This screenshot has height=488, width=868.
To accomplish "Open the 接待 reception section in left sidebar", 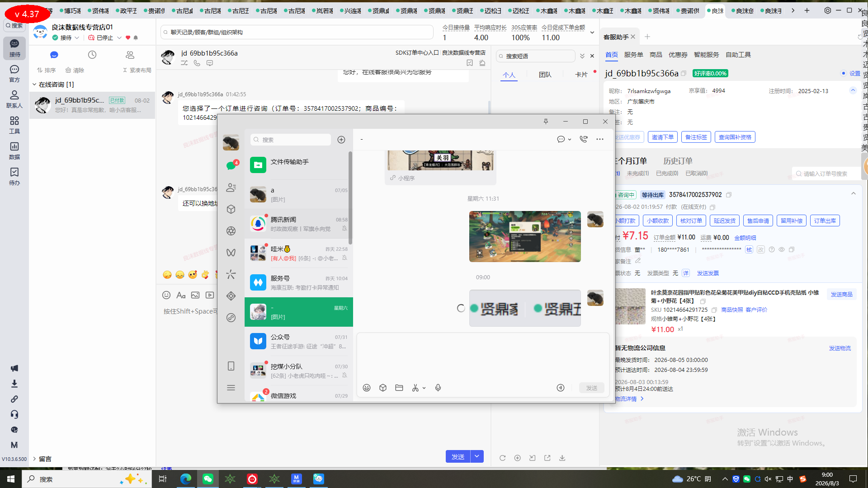I will click(x=14, y=48).
